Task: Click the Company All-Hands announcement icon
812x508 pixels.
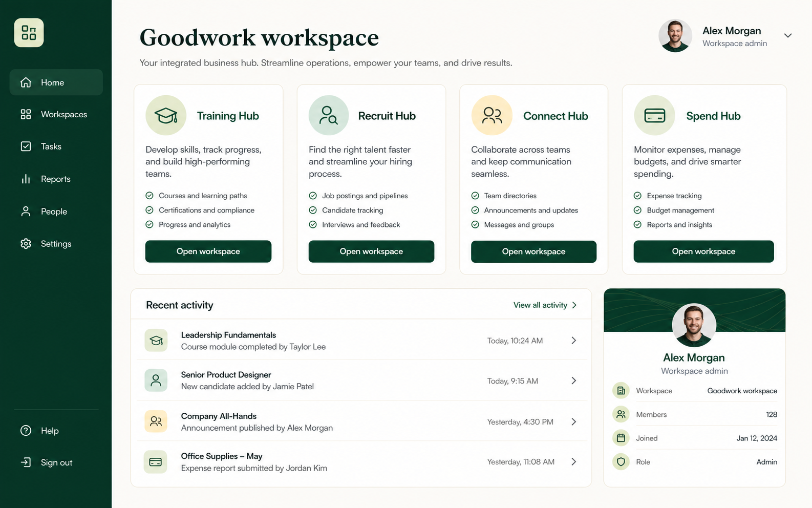Action: (x=156, y=421)
